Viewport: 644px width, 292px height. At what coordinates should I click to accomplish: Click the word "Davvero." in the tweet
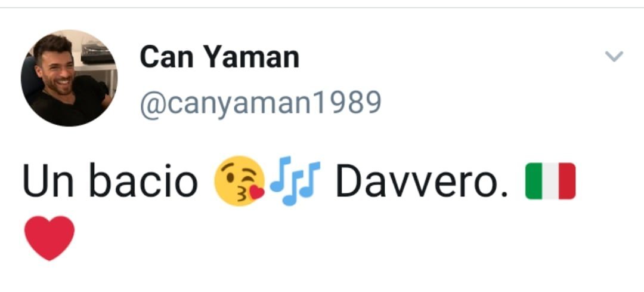tap(422, 181)
